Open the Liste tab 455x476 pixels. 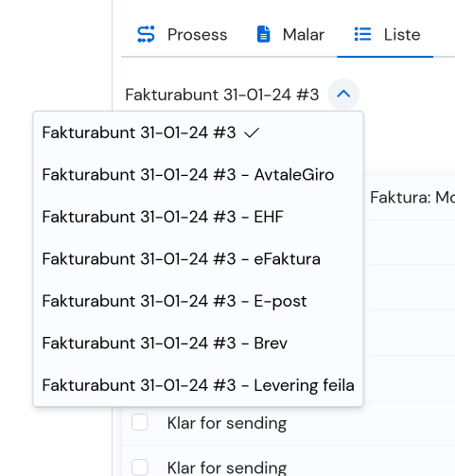385,34
